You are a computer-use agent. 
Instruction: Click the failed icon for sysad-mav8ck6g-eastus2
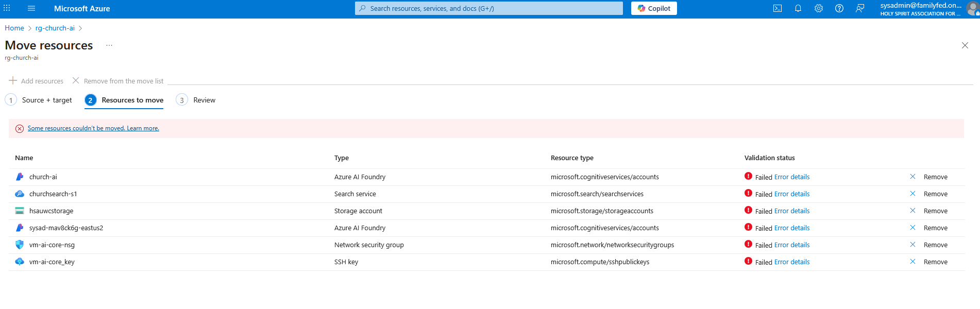(748, 227)
